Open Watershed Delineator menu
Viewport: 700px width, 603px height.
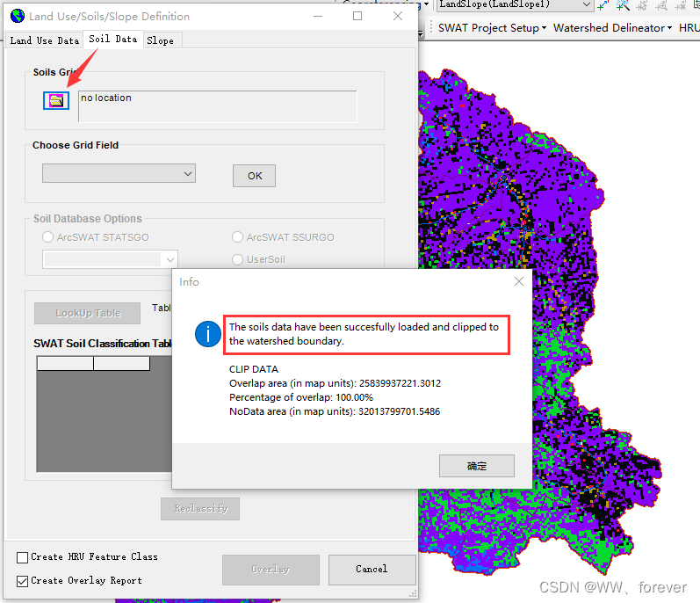(x=612, y=28)
